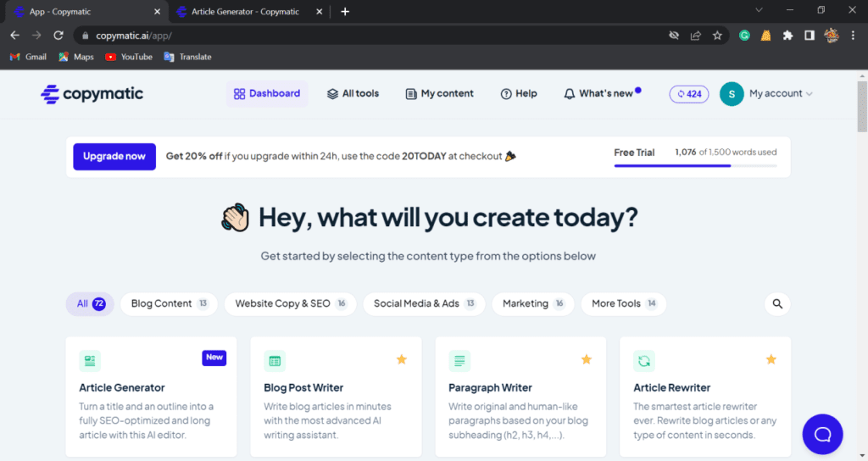Image resolution: width=868 pixels, height=461 pixels.
Task: Bookmark this page with the star icon
Action: [717, 36]
